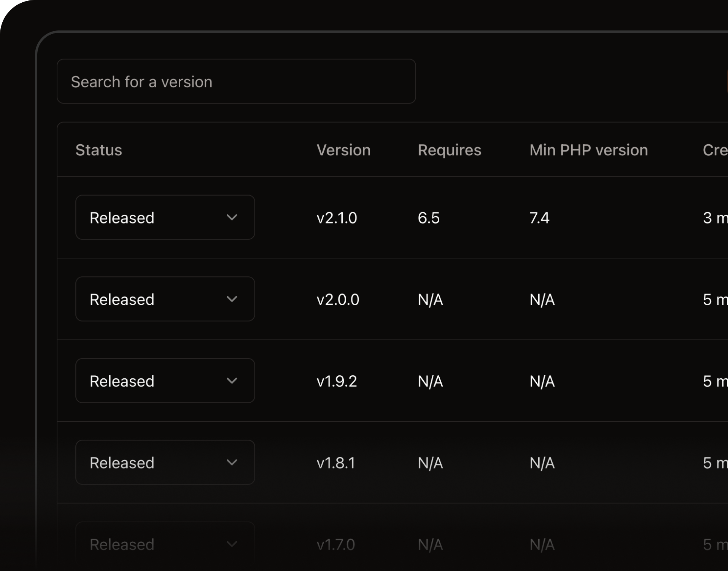Click the Search for a version field
Viewport: 728px width, 571px height.
(236, 81)
